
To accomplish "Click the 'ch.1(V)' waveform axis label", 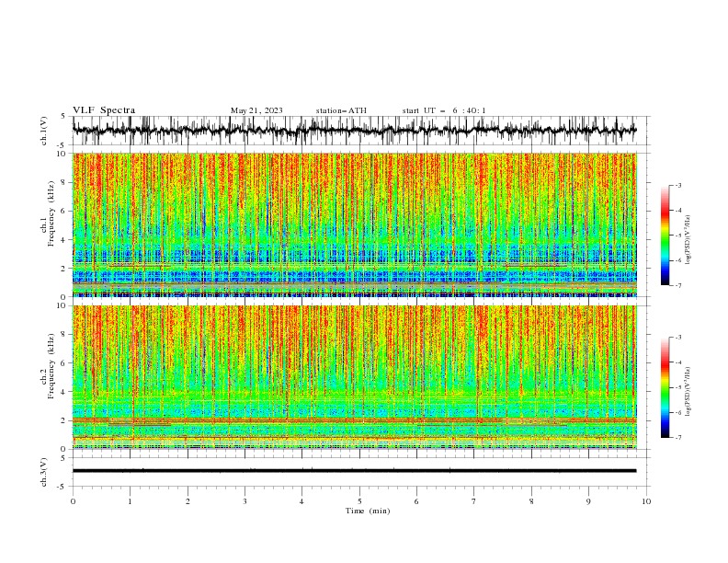I will click(44, 131).
